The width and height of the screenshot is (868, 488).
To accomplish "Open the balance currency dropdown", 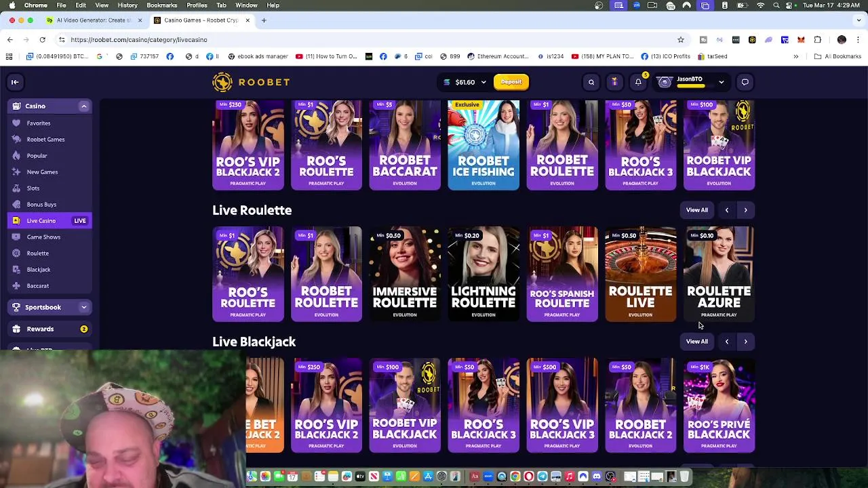I will pos(465,82).
